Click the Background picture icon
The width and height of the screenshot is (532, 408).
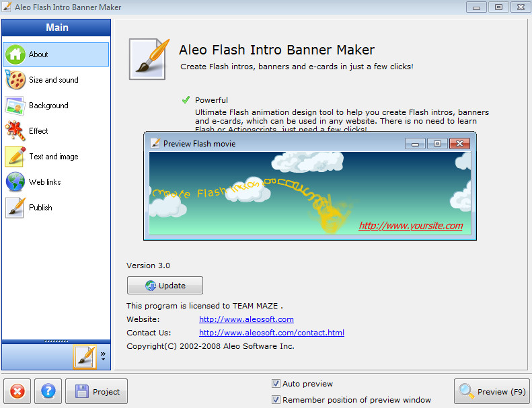pyautogui.click(x=15, y=106)
